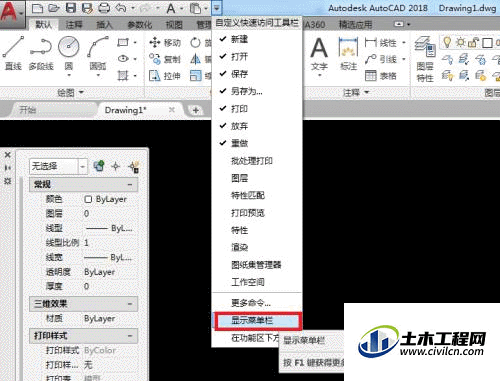Click the Undo arrow icon

pyautogui.click(x=121, y=8)
